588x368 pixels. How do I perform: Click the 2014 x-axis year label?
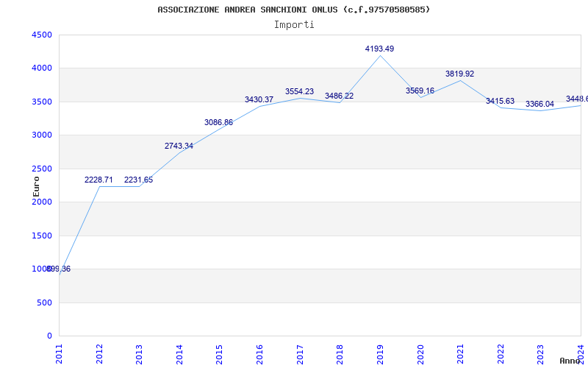179,354
